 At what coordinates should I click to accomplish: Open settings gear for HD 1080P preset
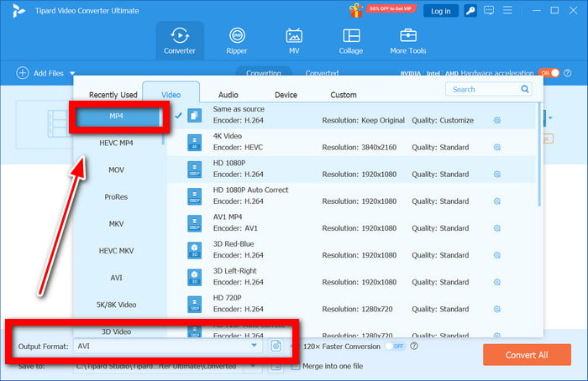pos(497,175)
